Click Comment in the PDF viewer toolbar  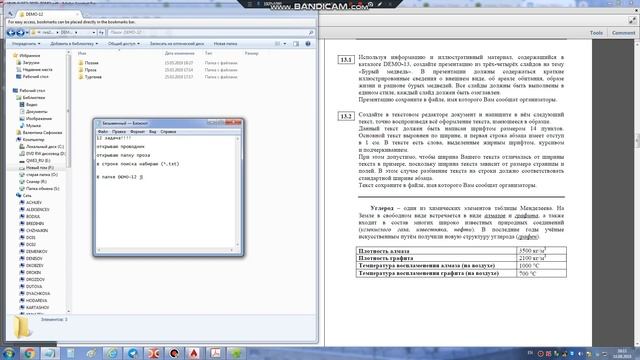623,33
